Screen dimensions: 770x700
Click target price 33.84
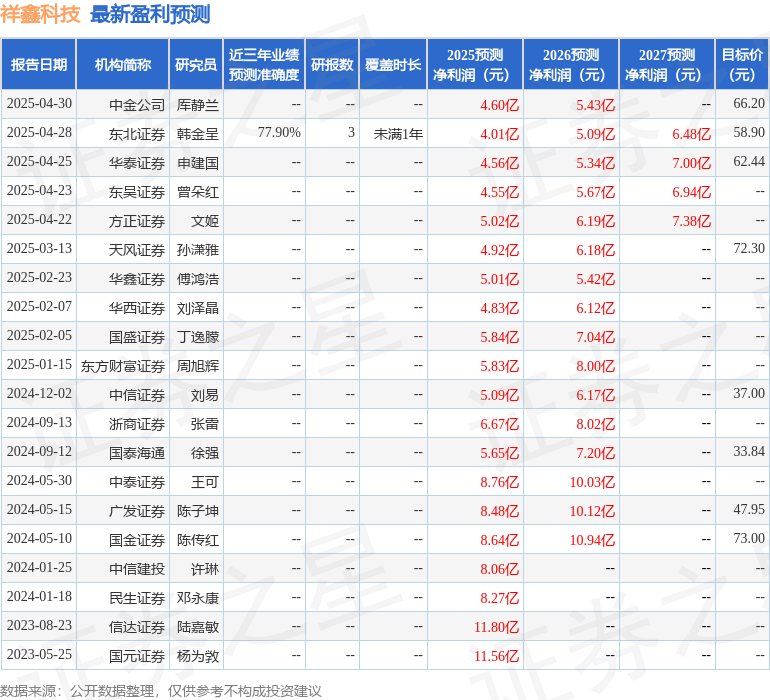[x=749, y=451]
